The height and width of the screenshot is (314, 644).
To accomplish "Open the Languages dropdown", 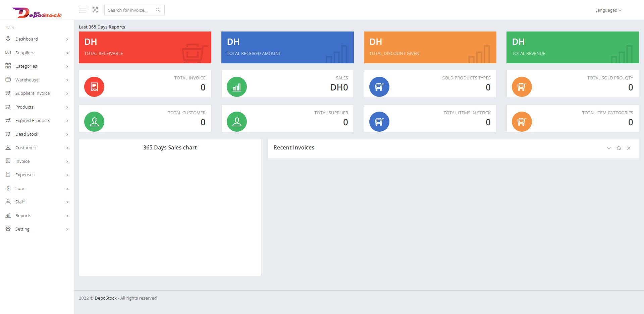I will click(x=608, y=10).
